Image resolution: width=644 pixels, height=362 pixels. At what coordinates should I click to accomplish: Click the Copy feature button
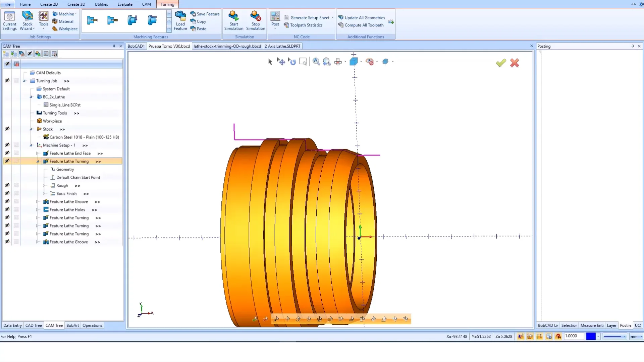click(198, 21)
